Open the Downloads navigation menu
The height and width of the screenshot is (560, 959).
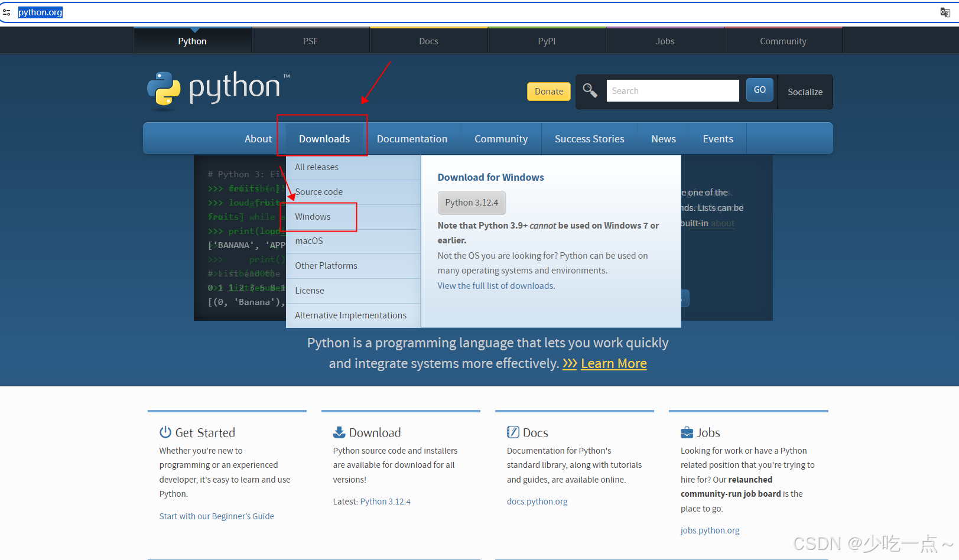point(324,139)
